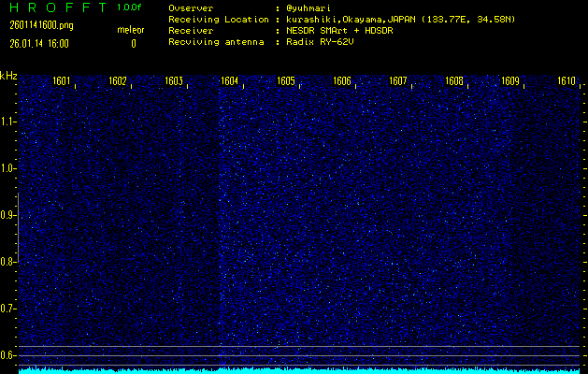Select the 1602 time tick
Viewport: 588px width, 374px height.
coord(118,81)
